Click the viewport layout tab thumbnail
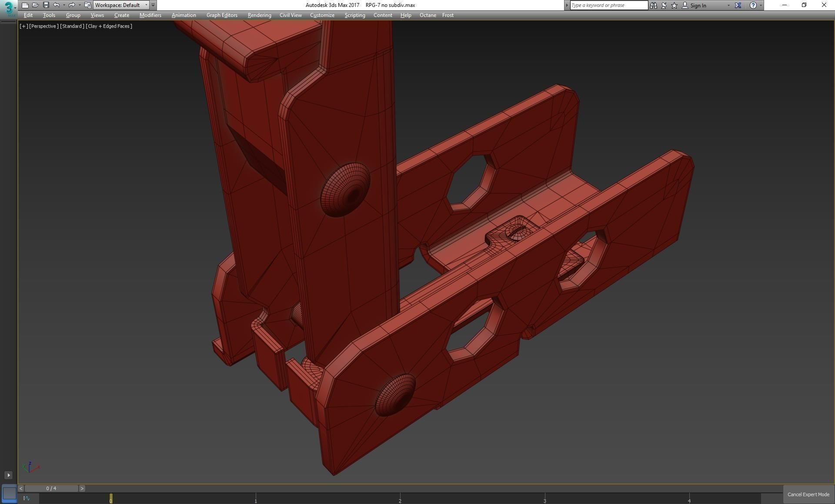835x504 pixels. (x=9, y=493)
